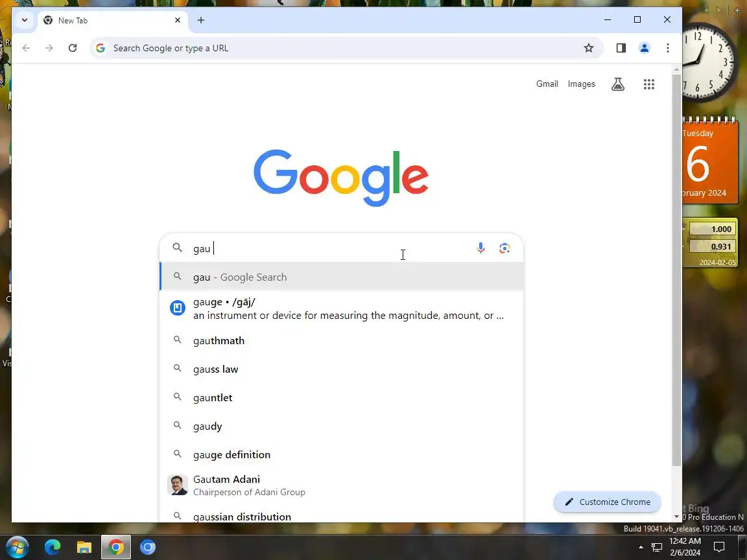This screenshot has width=747, height=560.
Task: Focus the address bar URL field
Action: pos(346,48)
